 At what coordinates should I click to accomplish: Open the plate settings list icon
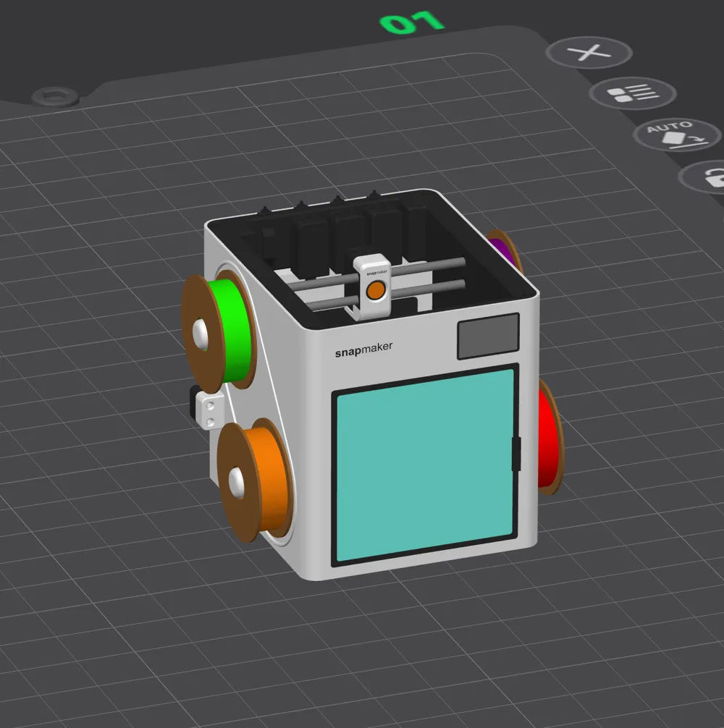coord(633,93)
